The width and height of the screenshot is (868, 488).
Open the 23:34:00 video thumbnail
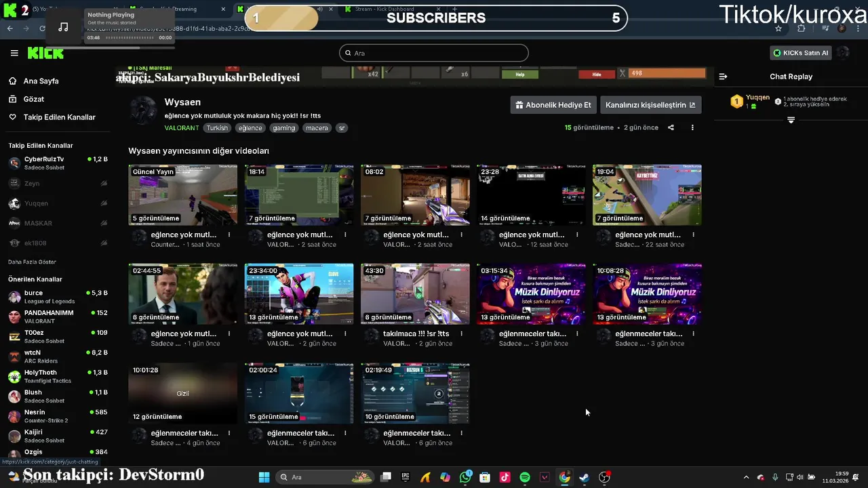coord(299,294)
